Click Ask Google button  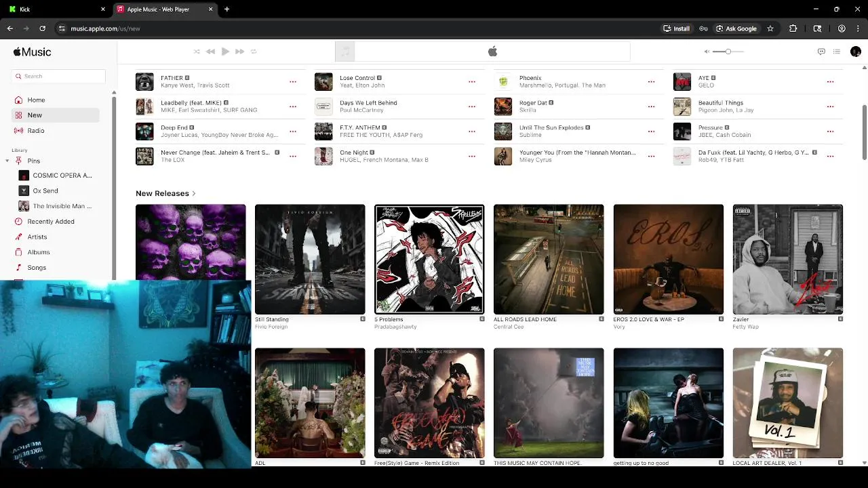(736, 28)
